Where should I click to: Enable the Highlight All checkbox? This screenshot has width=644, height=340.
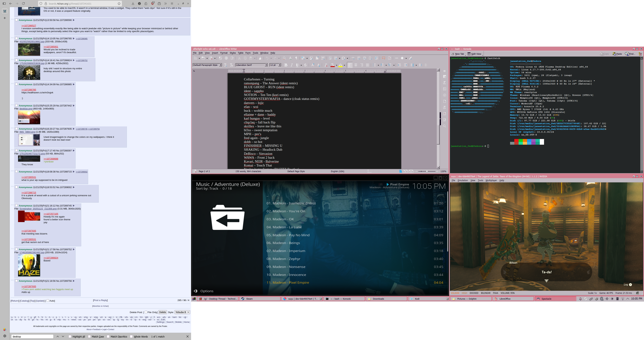pyautogui.click(x=70, y=336)
